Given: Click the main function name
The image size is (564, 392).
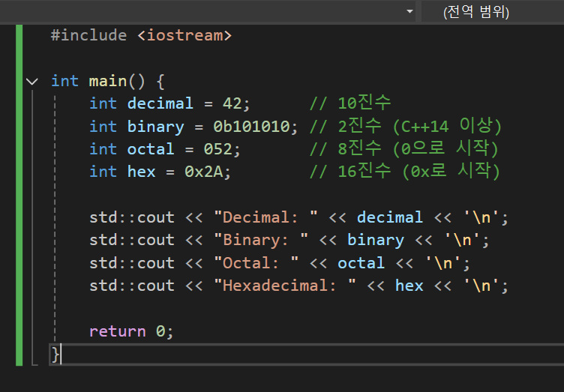Looking at the screenshot, I should 108,81.
